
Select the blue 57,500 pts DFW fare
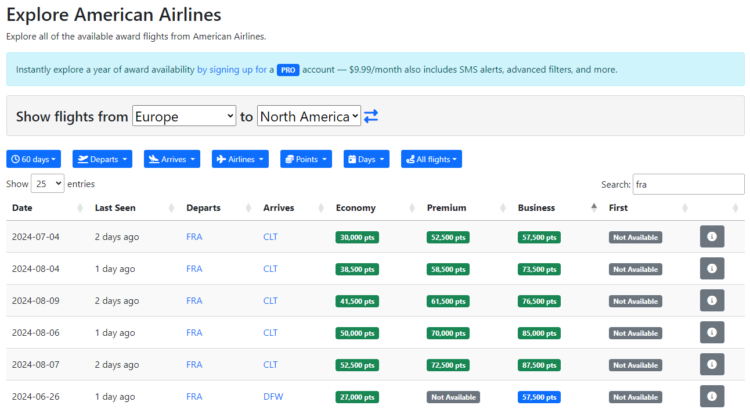(539, 397)
